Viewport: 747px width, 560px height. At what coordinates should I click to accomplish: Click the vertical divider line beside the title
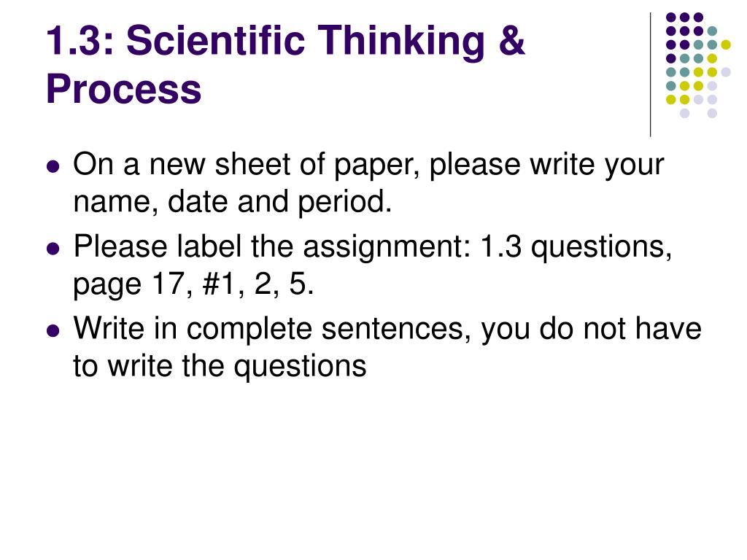tap(650, 75)
